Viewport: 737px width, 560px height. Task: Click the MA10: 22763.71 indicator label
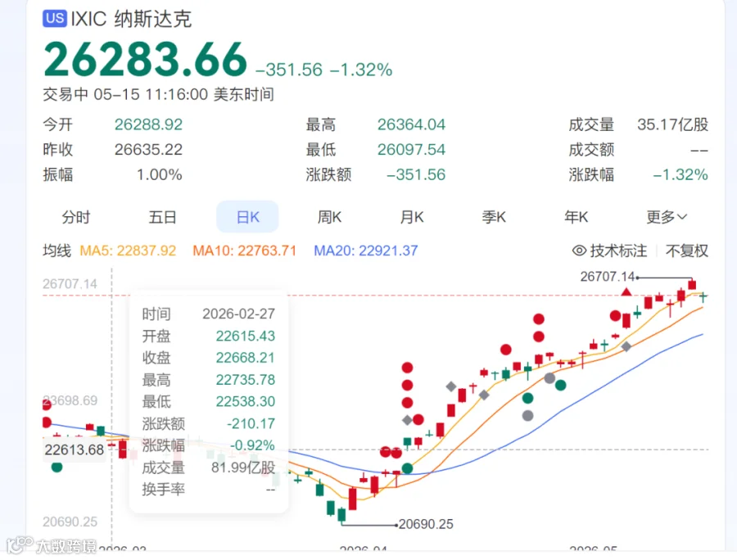pyautogui.click(x=244, y=251)
